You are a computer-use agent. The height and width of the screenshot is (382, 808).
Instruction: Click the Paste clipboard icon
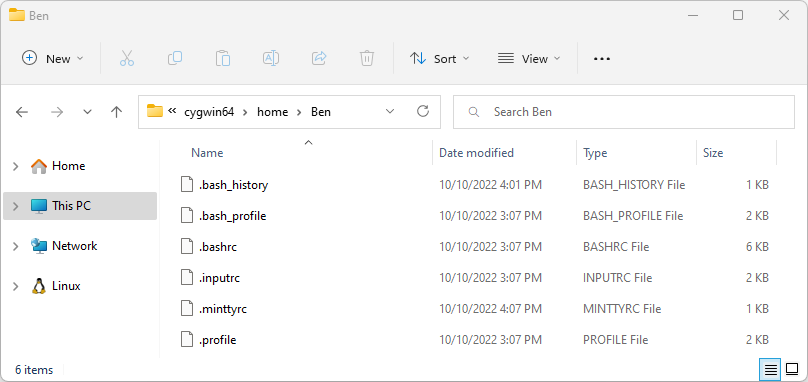click(x=223, y=58)
